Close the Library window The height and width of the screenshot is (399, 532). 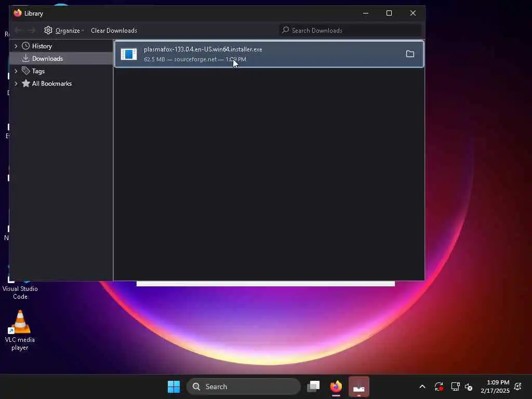click(x=413, y=13)
